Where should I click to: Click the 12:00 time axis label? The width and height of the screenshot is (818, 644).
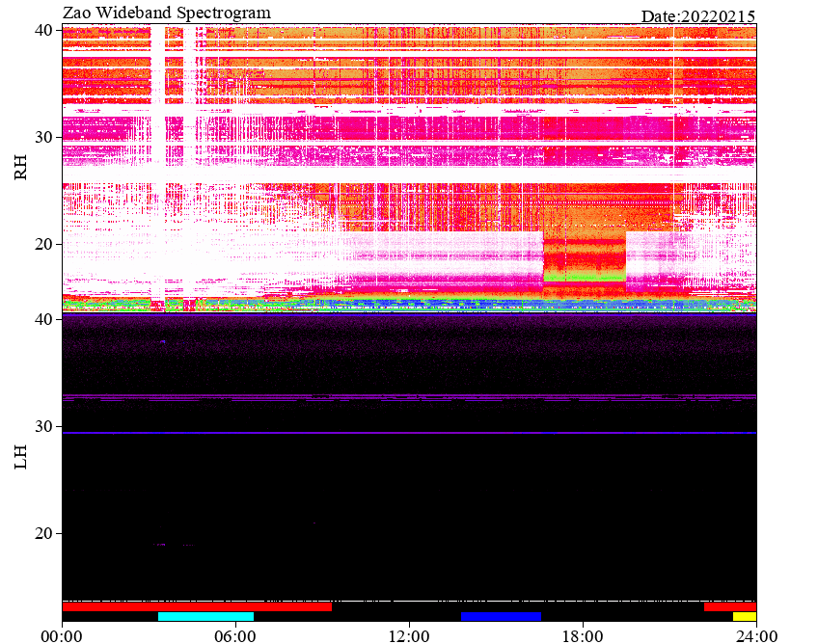point(410,636)
